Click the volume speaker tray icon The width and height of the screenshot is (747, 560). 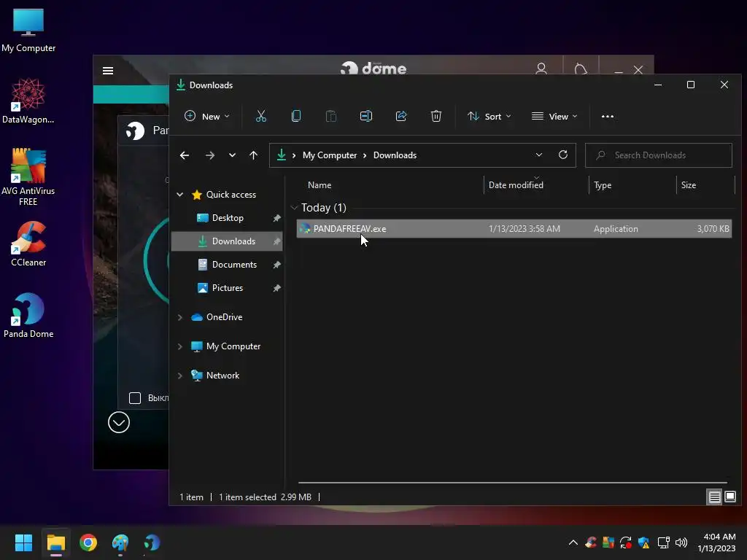[x=681, y=542]
